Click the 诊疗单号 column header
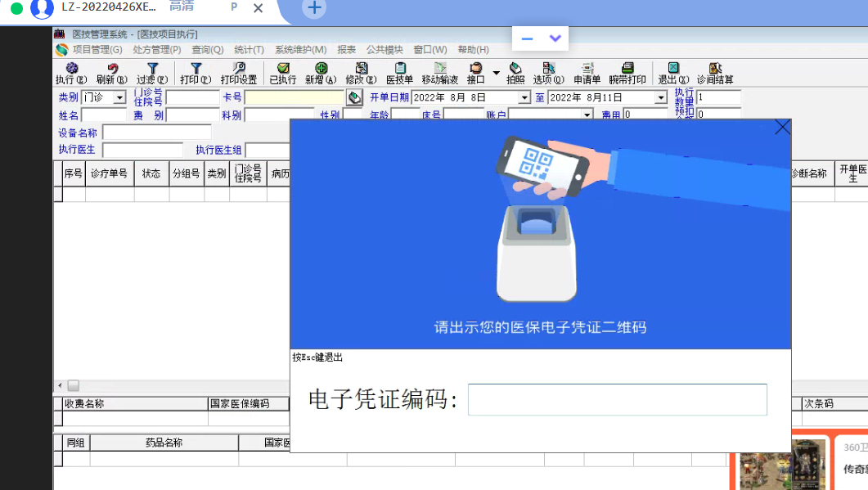The image size is (868, 490). 109,174
